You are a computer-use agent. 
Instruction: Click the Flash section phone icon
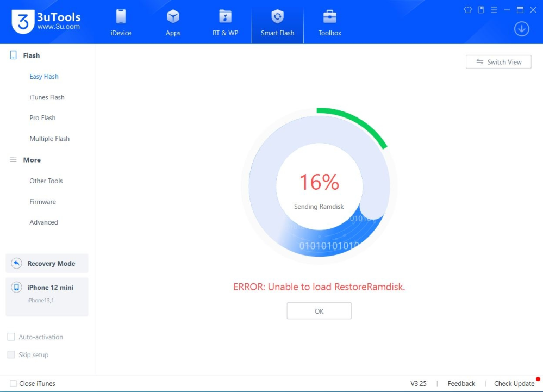point(13,55)
